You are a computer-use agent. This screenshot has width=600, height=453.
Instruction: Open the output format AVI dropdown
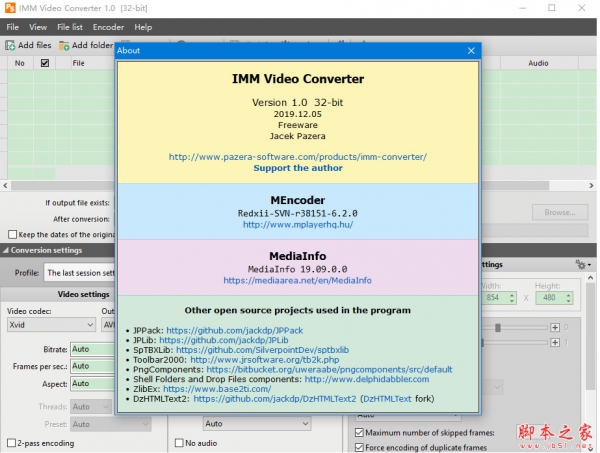[108, 325]
